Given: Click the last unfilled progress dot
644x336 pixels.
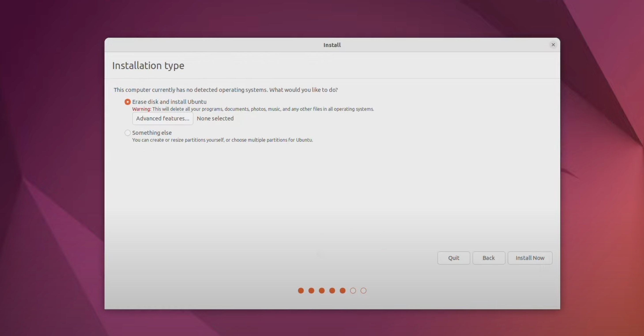Looking at the screenshot, I should pos(363,291).
